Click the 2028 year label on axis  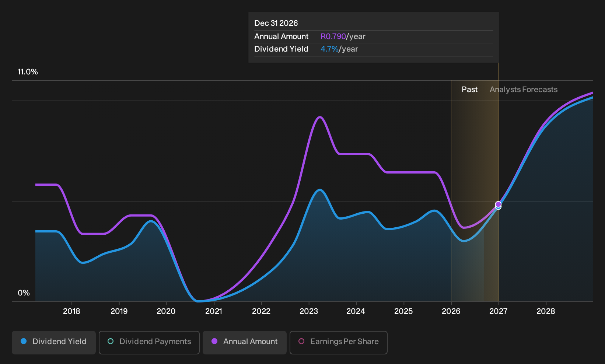(546, 311)
